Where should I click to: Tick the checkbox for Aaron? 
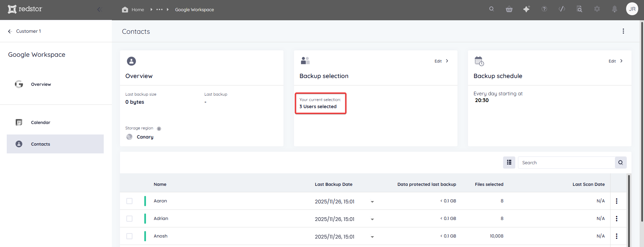[x=129, y=201]
